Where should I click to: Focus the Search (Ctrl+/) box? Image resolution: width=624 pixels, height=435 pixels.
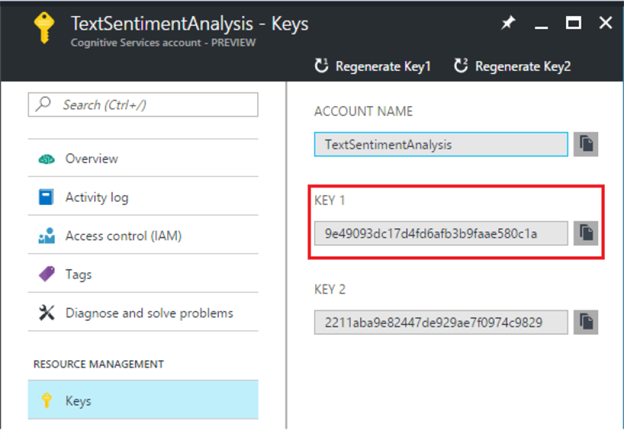[x=143, y=105]
